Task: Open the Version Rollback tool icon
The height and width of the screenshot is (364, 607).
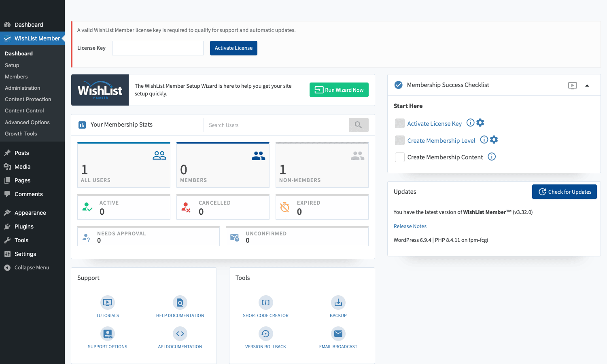Action: [x=266, y=334]
